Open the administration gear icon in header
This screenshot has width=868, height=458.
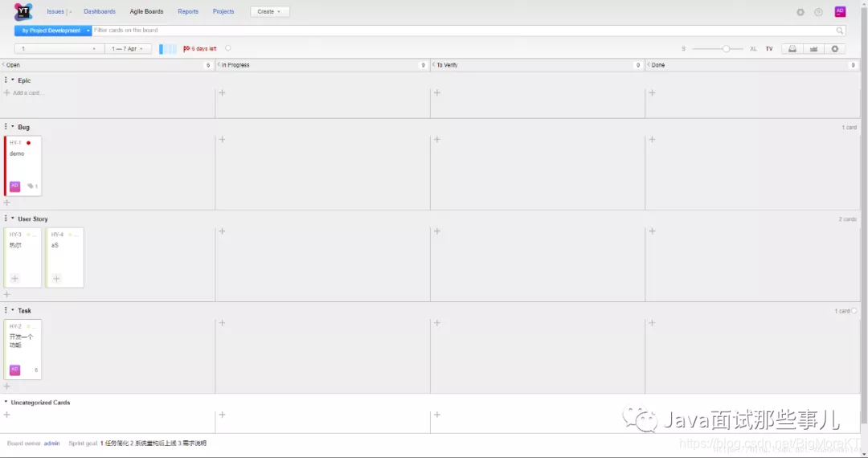click(x=800, y=11)
